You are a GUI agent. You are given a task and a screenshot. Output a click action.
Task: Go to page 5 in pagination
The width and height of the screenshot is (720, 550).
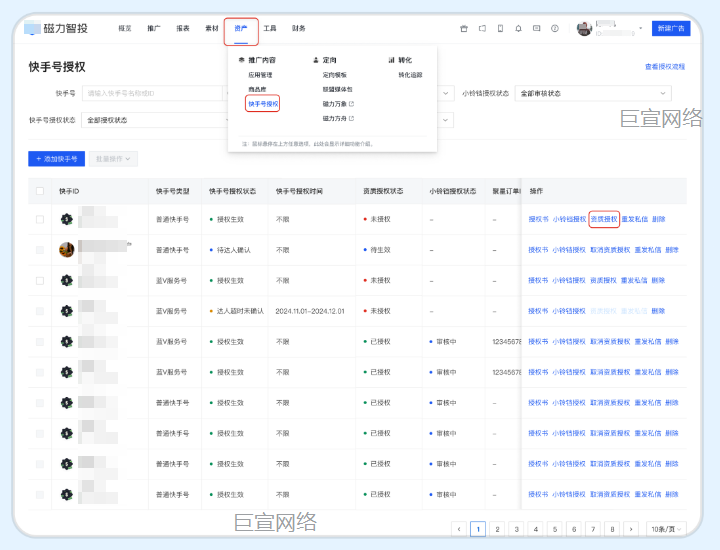[555, 529]
